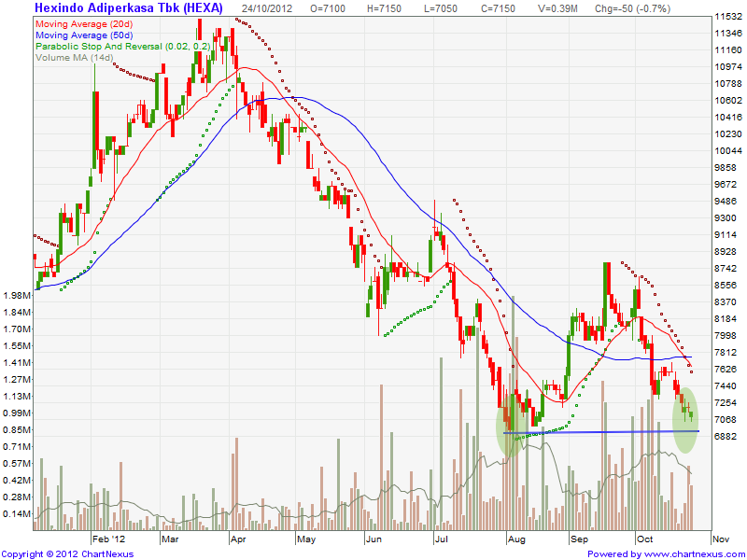The width and height of the screenshot is (747, 560).
Task: Click the Copyright © 2012 ChartNexus text
Action: click(67, 554)
